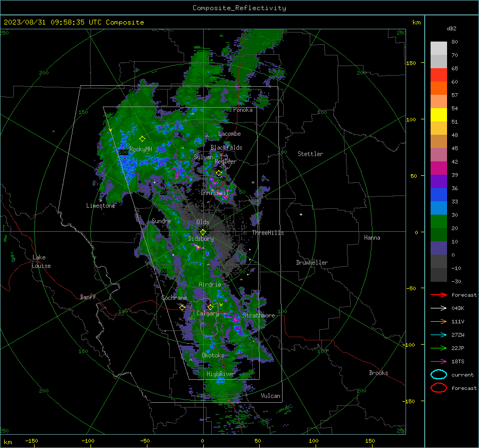The height and width of the screenshot is (448, 479).
Task: Click the Calgary city label
Action: pyautogui.click(x=208, y=313)
